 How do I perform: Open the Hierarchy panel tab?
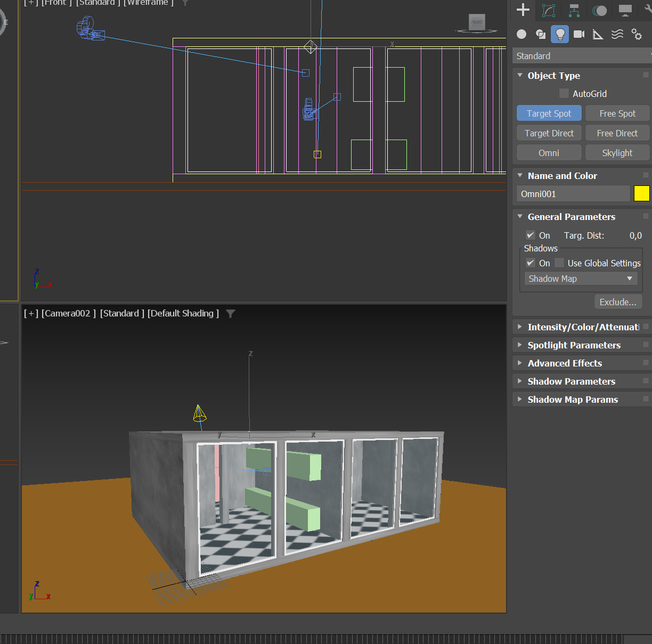click(x=574, y=10)
